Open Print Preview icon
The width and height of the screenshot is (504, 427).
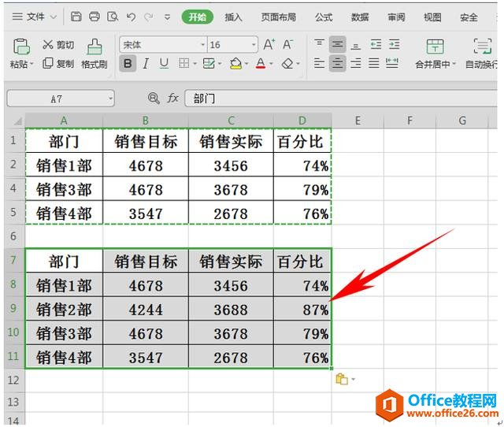tap(113, 17)
